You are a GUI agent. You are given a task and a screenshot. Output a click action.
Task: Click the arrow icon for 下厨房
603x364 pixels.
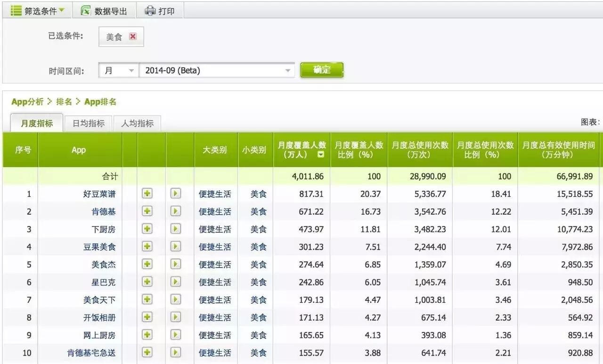point(176,229)
